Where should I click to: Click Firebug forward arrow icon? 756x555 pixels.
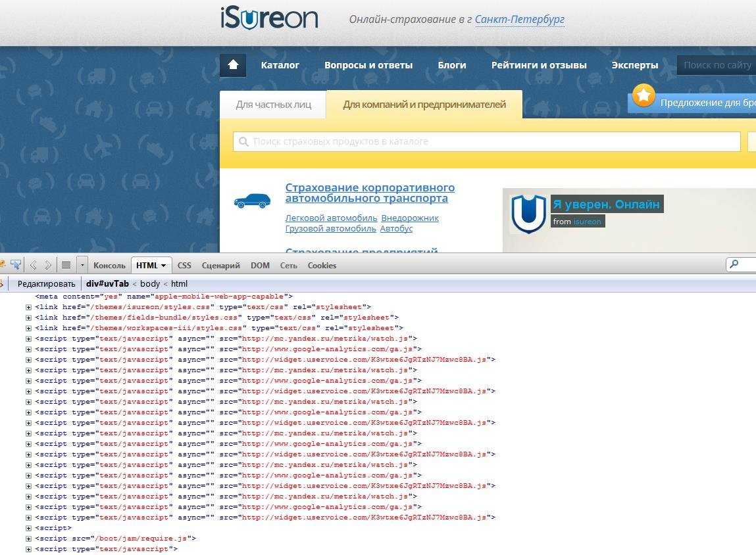[48, 265]
